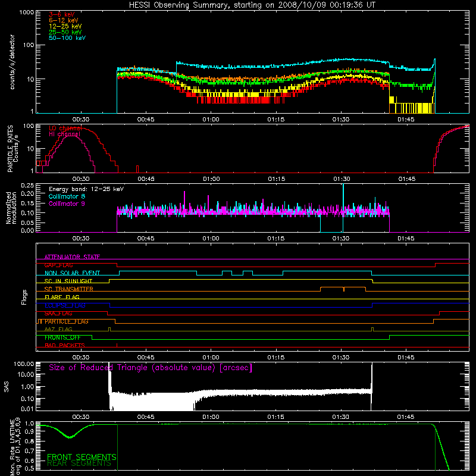This screenshot has width=476, height=476.
Task: Select the 6-12 keV legend label
Action: pos(64,20)
